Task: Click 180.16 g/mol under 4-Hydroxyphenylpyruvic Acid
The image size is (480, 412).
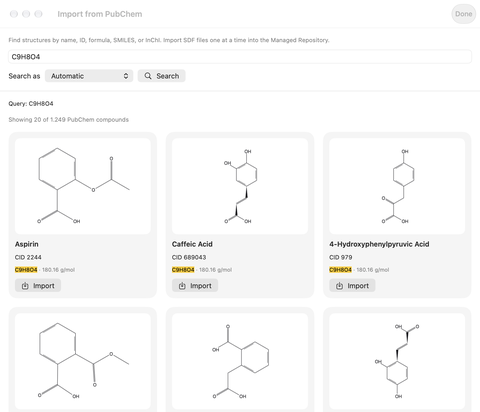Action: click(x=373, y=270)
